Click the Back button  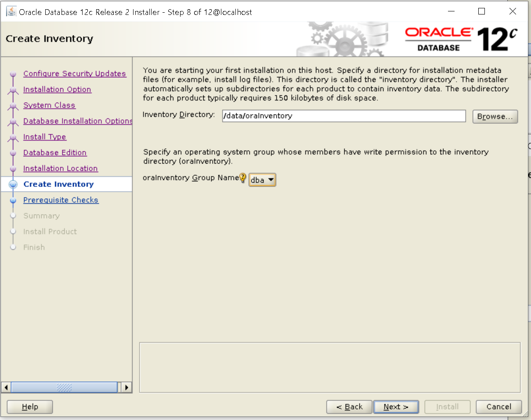(349, 407)
